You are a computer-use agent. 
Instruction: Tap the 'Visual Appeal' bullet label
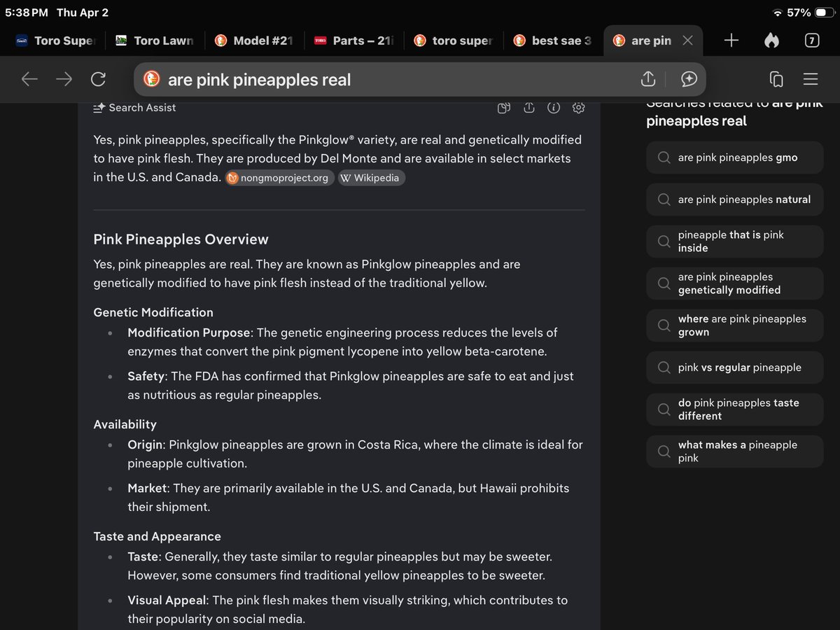point(168,600)
